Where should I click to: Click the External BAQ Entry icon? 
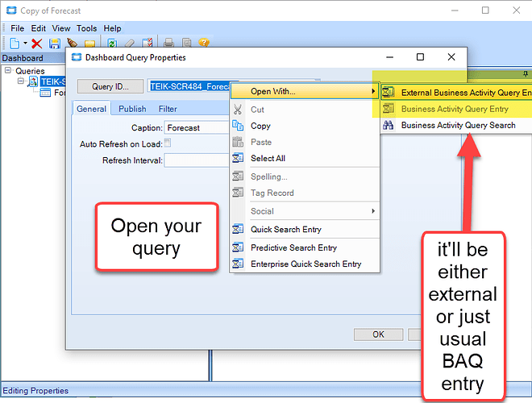coord(389,92)
